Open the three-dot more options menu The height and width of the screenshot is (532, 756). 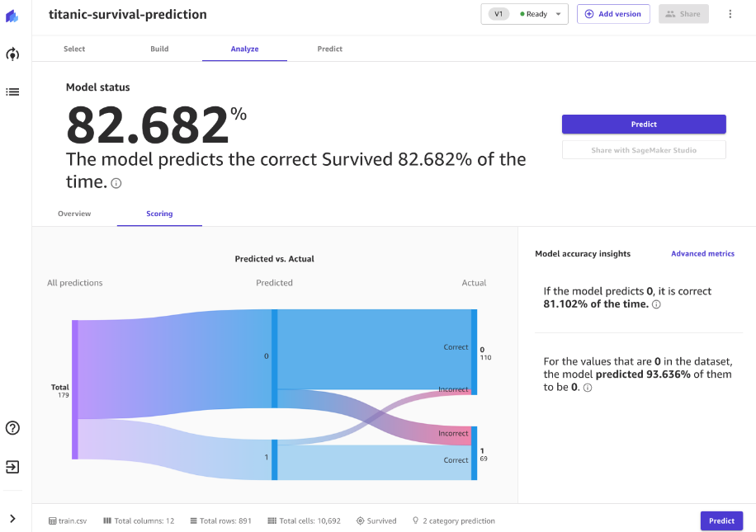click(730, 14)
